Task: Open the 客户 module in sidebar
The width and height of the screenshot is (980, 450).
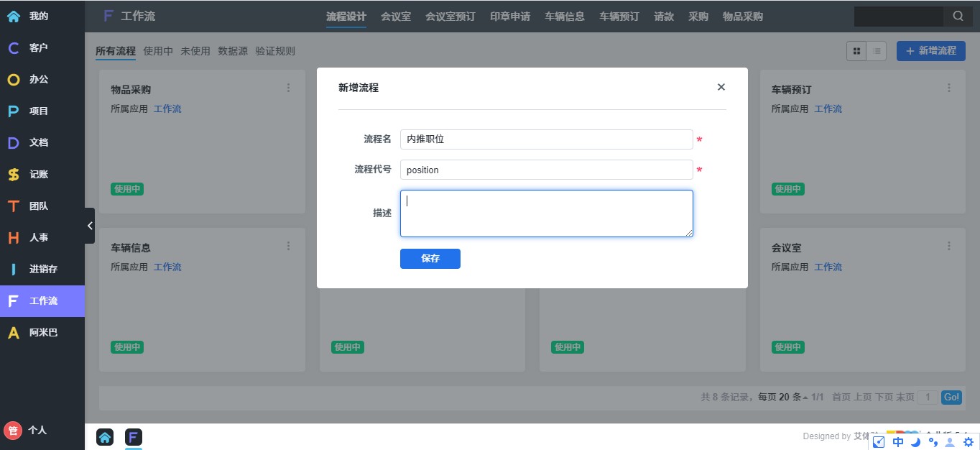Action: [x=38, y=48]
